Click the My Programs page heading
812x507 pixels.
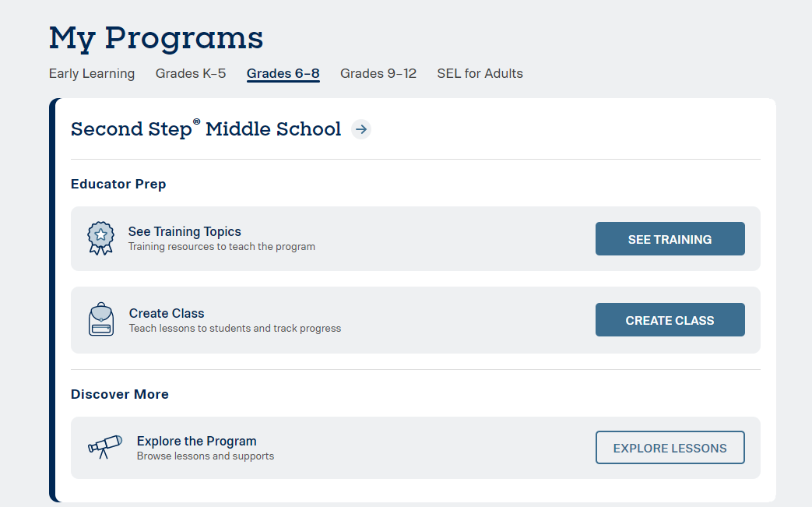156,37
